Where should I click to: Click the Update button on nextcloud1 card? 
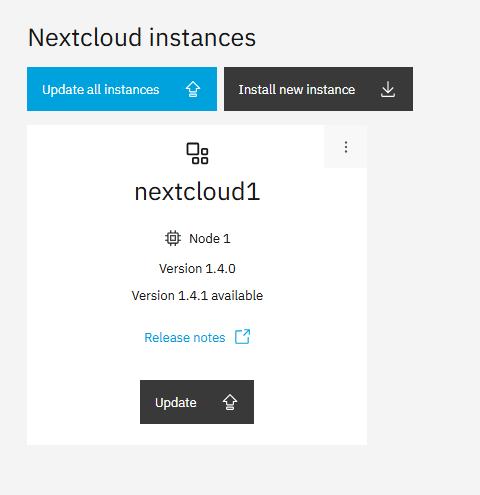point(197,402)
